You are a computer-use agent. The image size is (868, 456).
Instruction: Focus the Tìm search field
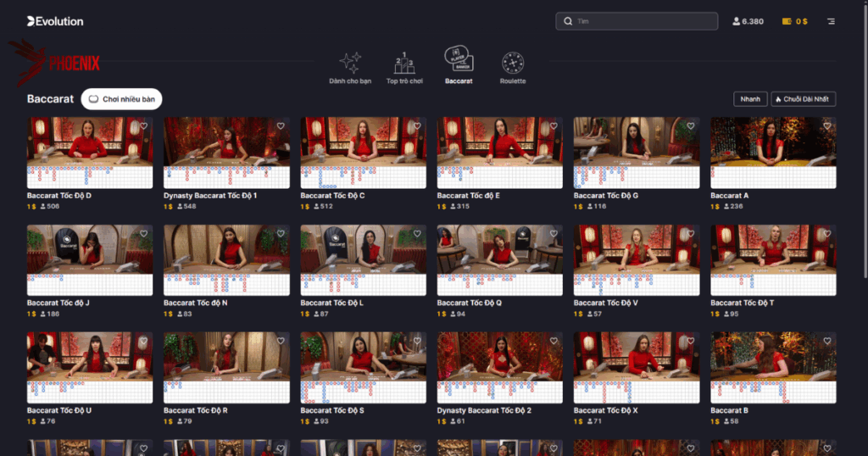click(x=637, y=21)
